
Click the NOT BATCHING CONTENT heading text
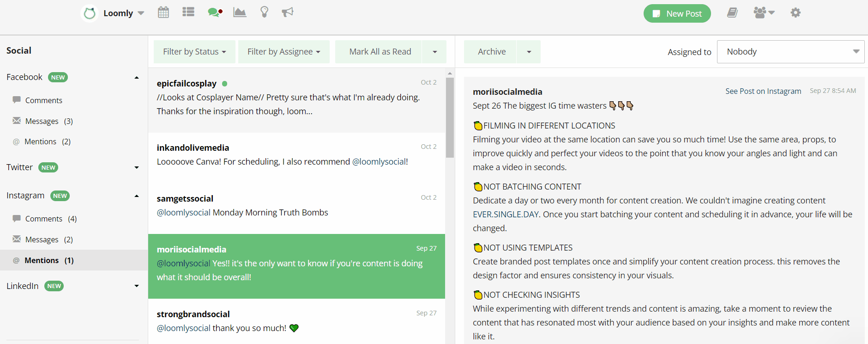coord(532,186)
